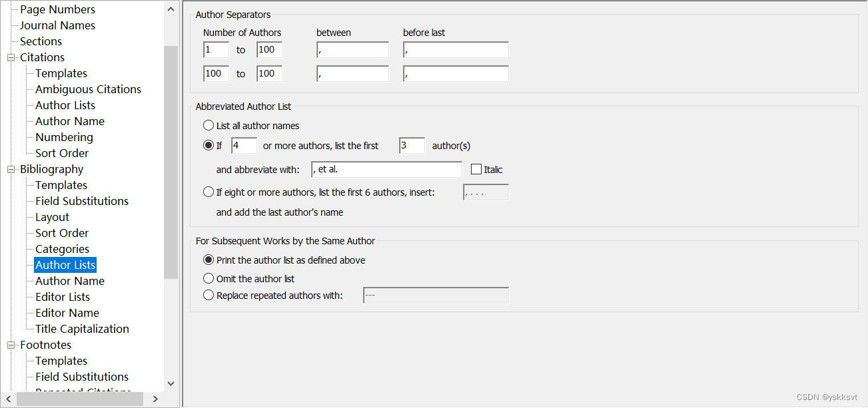868x408 pixels.
Task: Select the Bibliography tree item
Action: [51, 169]
